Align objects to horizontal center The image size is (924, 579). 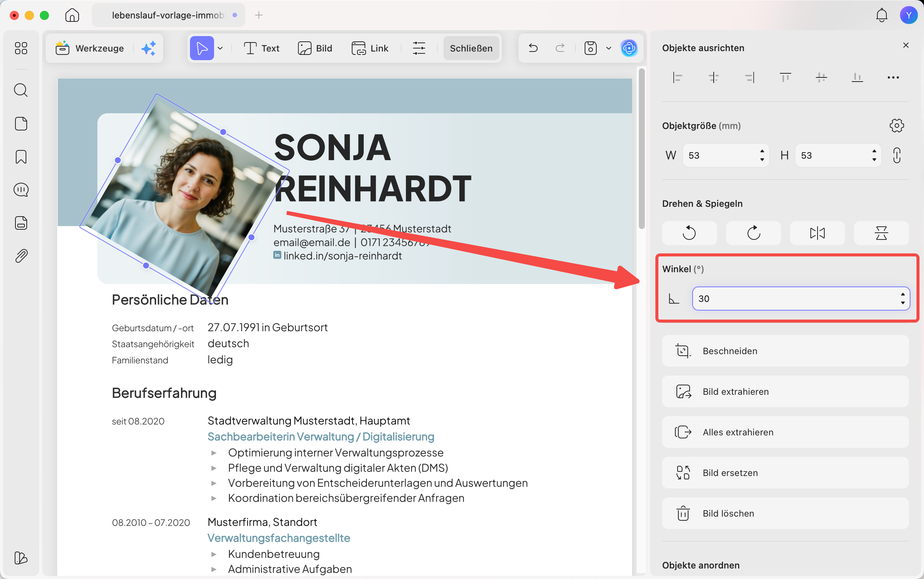point(713,78)
